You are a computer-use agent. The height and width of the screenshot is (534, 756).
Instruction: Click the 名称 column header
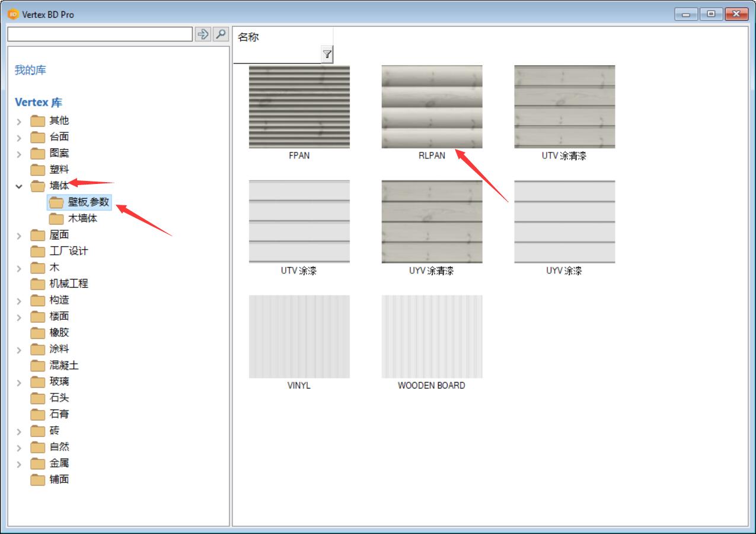[248, 37]
